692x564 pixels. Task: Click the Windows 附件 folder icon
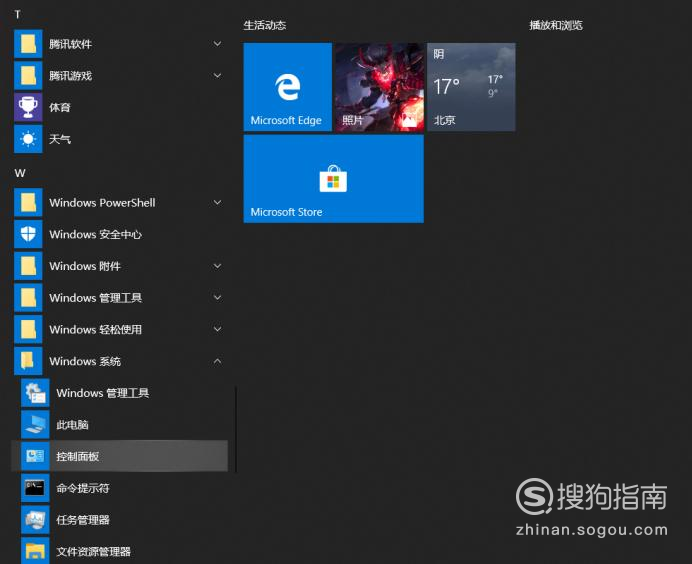click(28, 266)
